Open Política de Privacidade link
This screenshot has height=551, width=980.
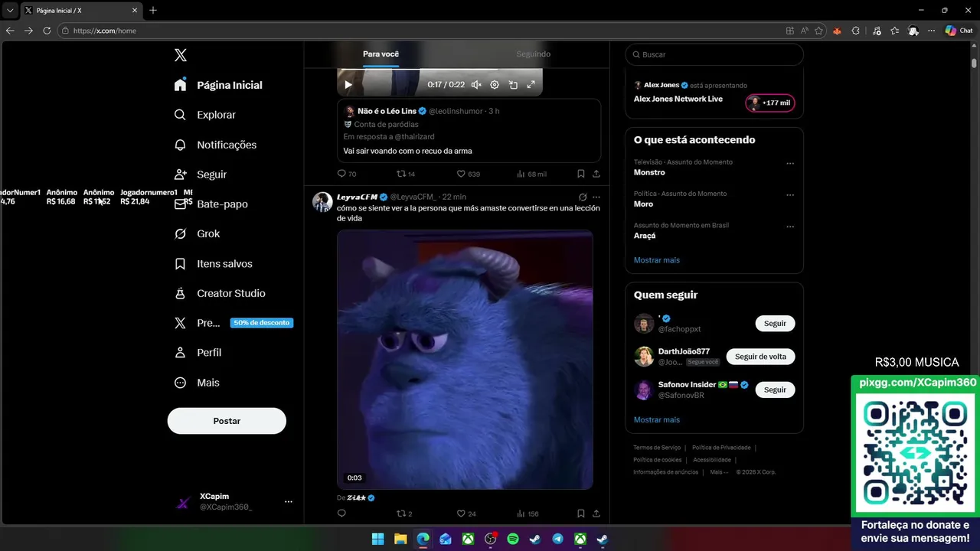(721, 448)
